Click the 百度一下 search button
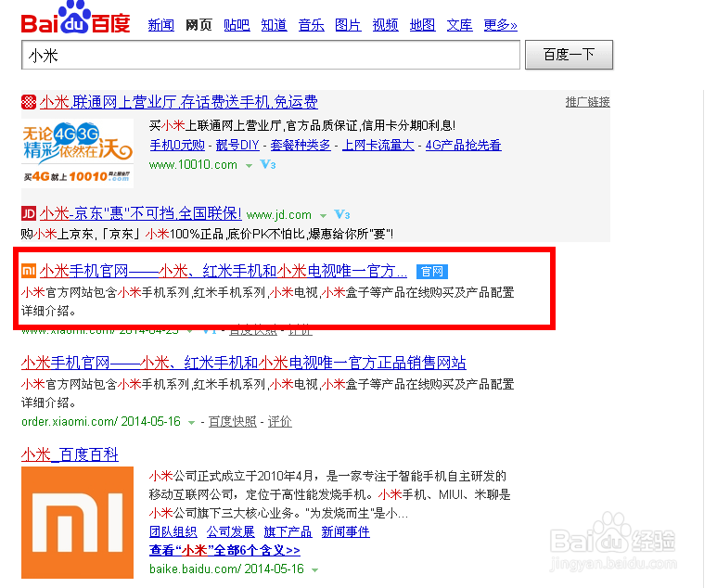Screen dimensions: 717x588 (569, 55)
